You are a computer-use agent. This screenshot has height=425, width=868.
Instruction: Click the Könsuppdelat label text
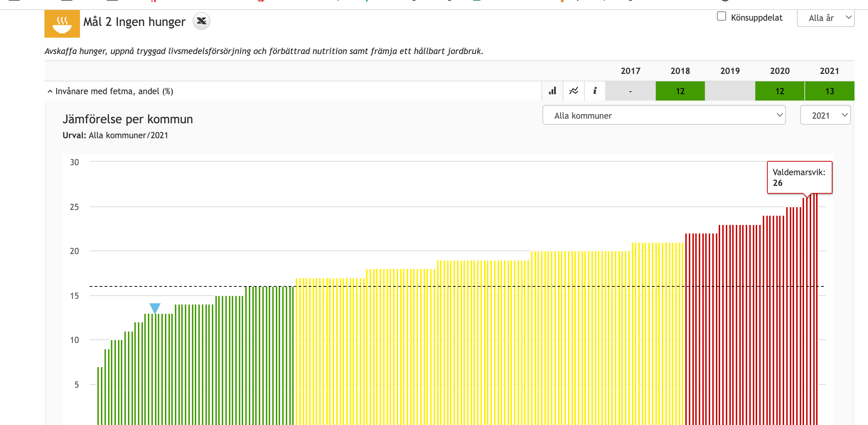click(756, 18)
